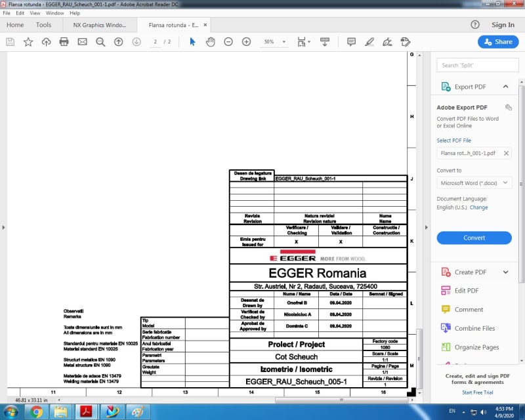Activate the Hand pan tool

point(210,42)
